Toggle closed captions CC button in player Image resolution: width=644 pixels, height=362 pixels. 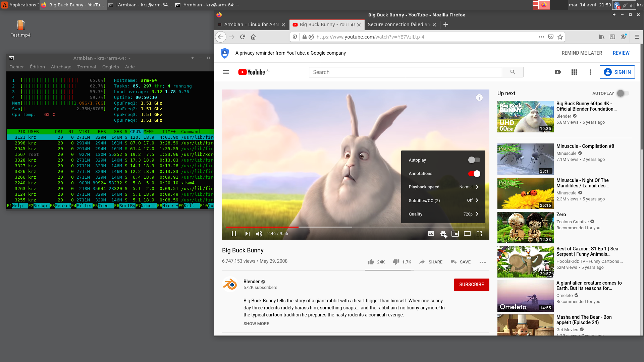pos(431,234)
